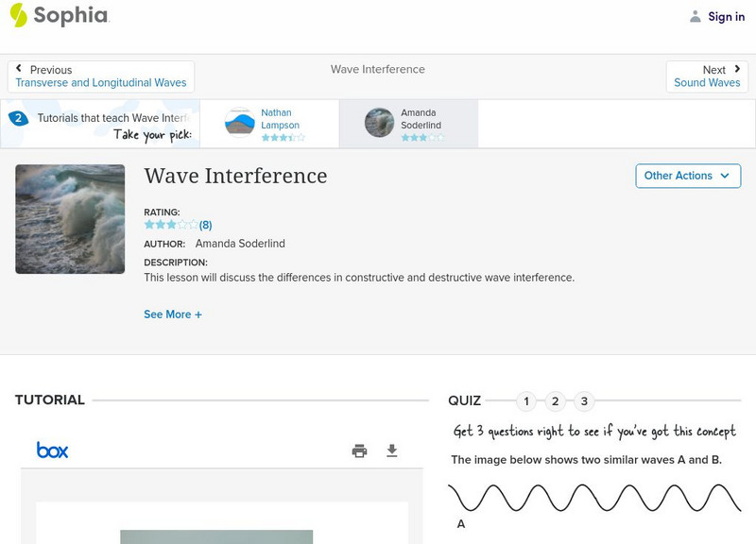
Task: Click the Amanda Soderlind avatar icon
Action: click(x=380, y=123)
